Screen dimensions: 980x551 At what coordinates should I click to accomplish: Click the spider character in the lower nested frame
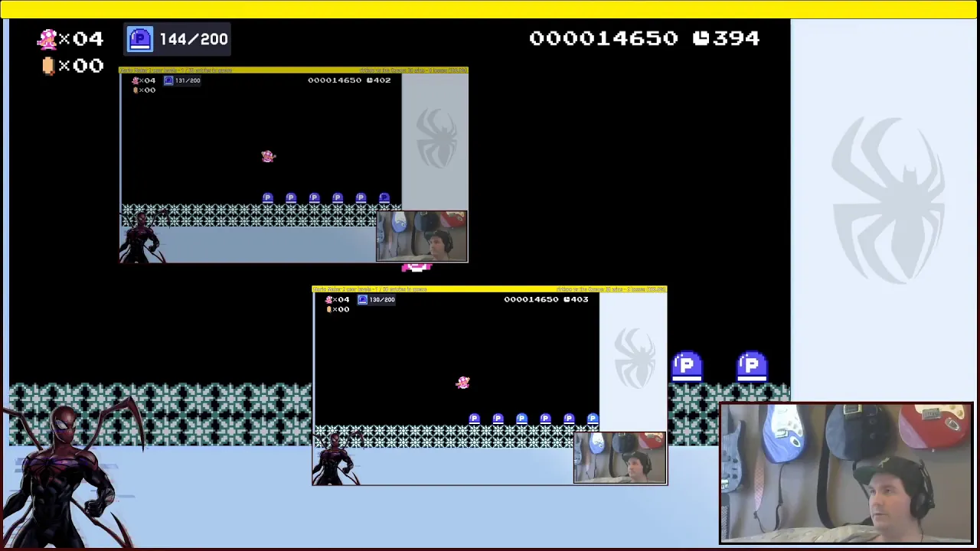pos(337,458)
